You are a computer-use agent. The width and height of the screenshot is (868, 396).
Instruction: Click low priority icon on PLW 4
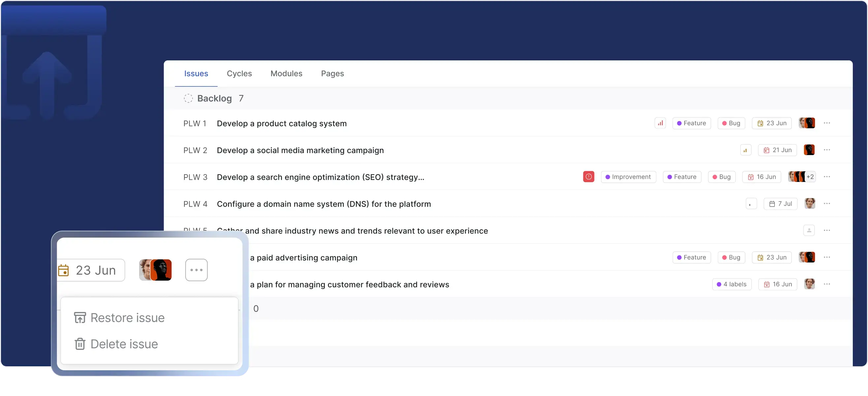(x=751, y=204)
